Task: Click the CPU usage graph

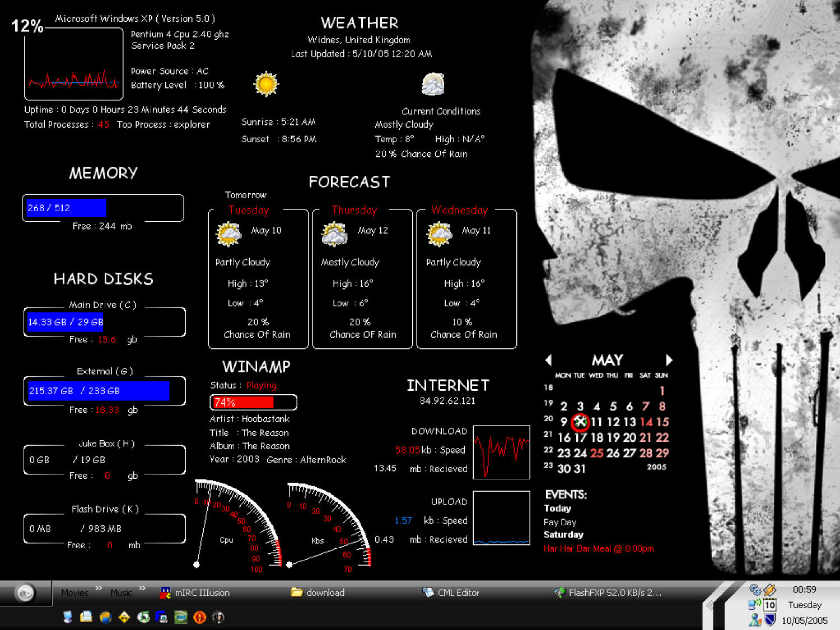Action: pos(74,64)
